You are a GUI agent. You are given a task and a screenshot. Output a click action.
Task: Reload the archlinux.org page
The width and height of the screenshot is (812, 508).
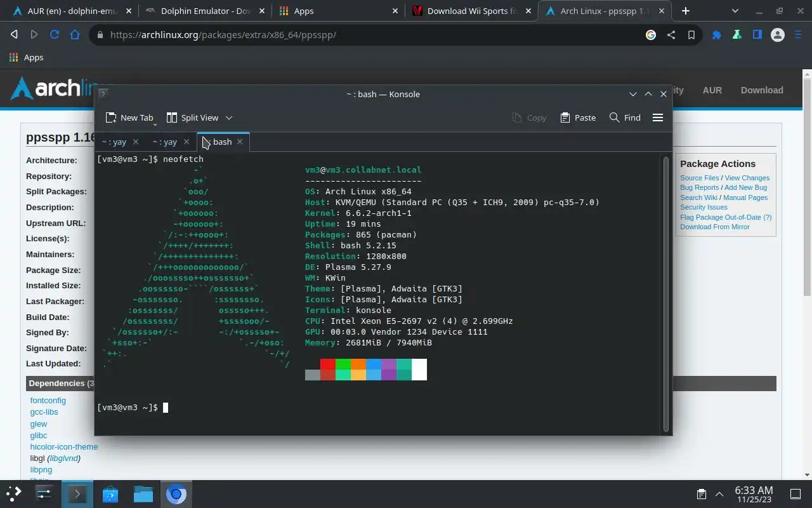(x=55, y=35)
